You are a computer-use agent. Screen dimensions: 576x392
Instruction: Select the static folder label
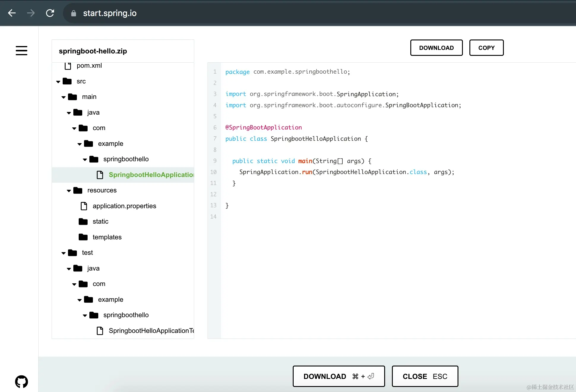(x=100, y=221)
